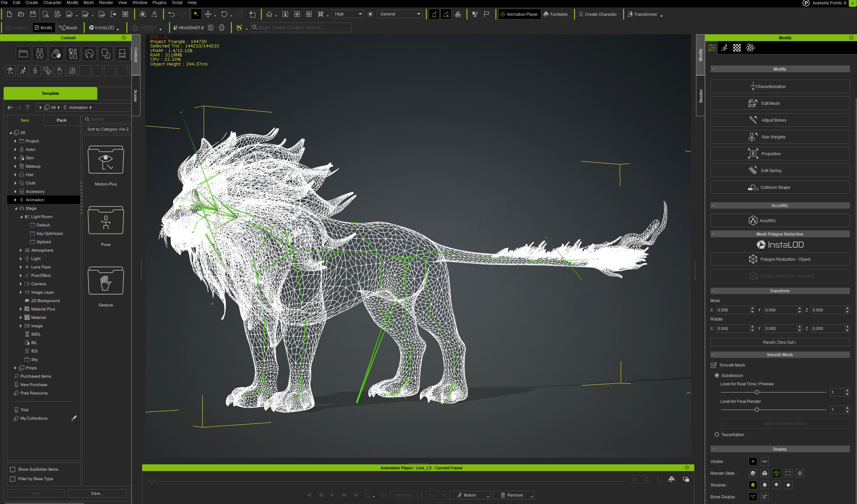Toggle the Smooth Mesh checkbox
Image resolution: width=857 pixels, height=504 pixels.
pyautogui.click(x=713, y=365)
